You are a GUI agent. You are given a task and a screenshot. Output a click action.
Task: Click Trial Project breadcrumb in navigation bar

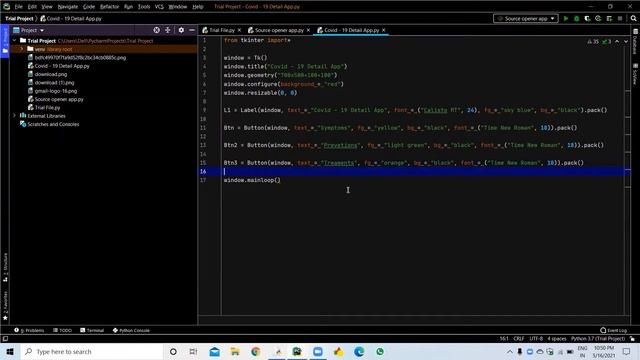pyautogui.click(x=19, y=18)
